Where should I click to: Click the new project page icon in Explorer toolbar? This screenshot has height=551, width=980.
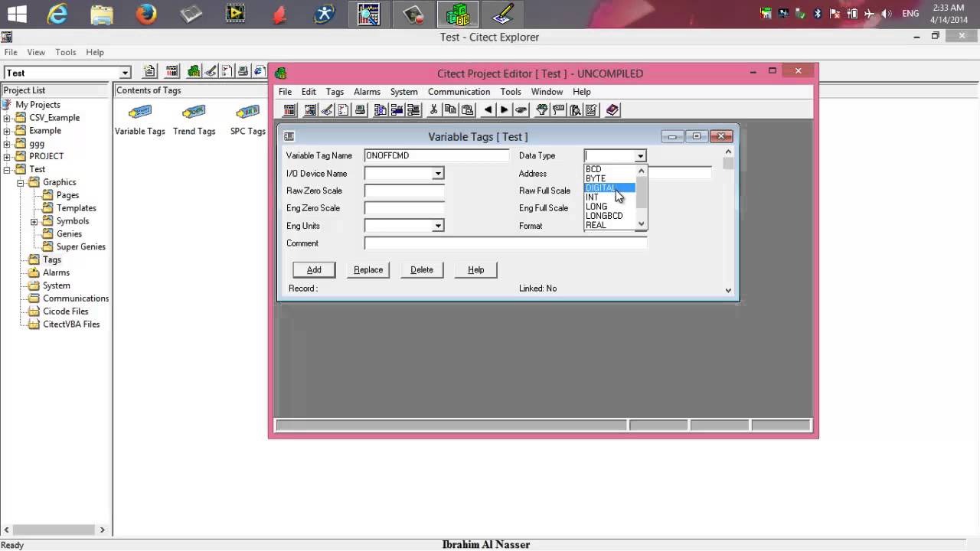pos(150,71)
